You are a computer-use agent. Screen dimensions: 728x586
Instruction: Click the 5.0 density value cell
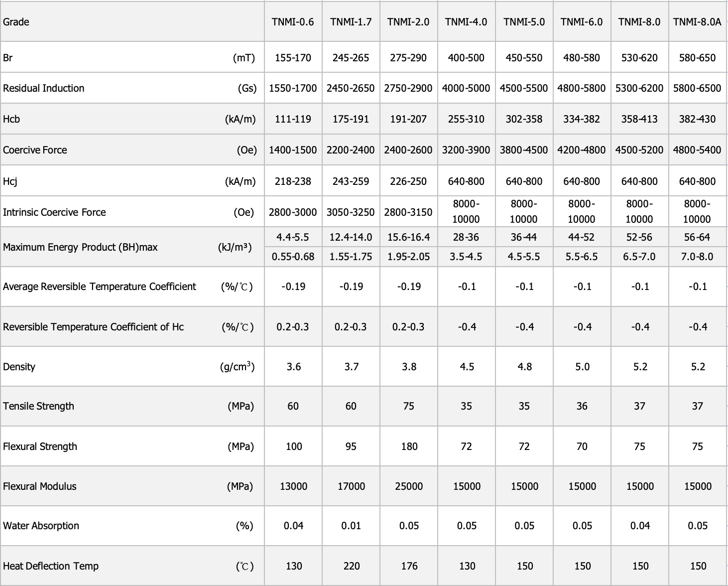coord(582,367)
